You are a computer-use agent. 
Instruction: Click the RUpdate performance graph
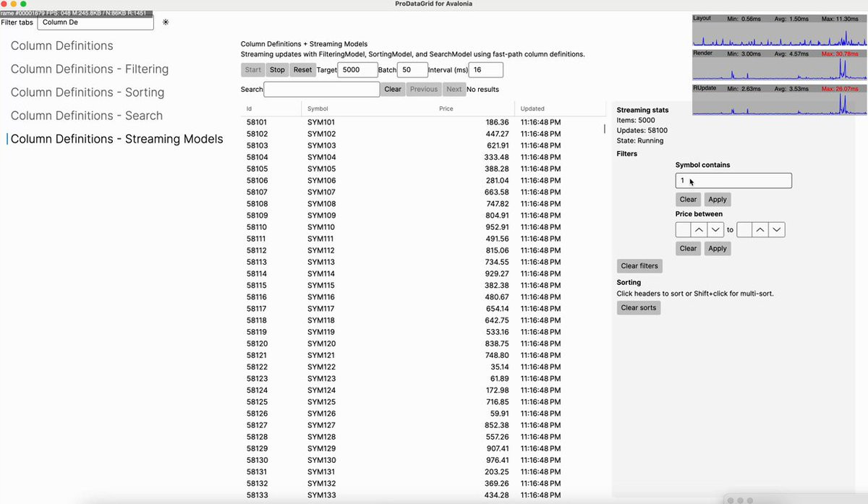tap(780, 100)
